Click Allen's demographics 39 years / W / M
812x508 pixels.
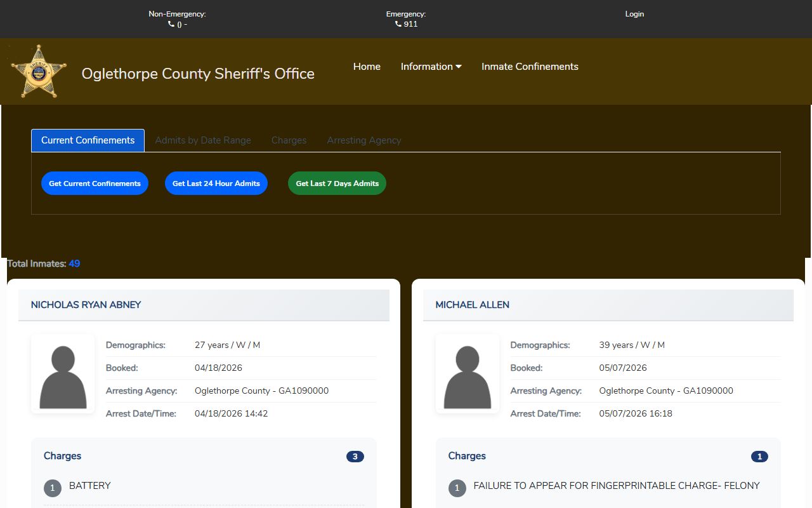632,345
